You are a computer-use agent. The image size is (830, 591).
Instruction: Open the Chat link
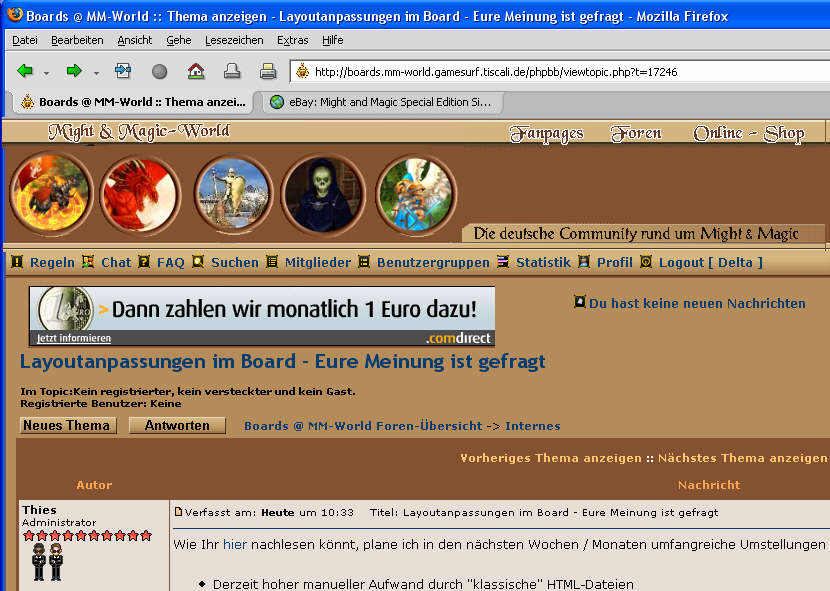116,262
